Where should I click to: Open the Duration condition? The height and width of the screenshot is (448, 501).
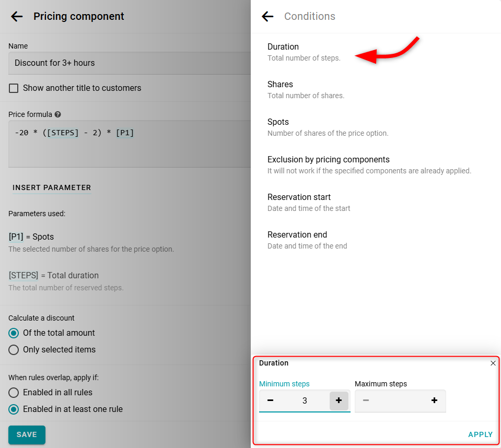click(x=283, y=47)
